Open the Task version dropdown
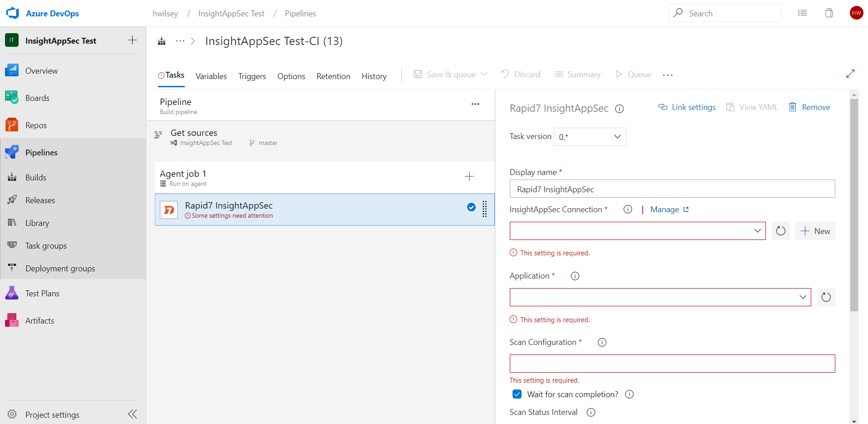Screen dimensions: 868x424 click(590, 137)
